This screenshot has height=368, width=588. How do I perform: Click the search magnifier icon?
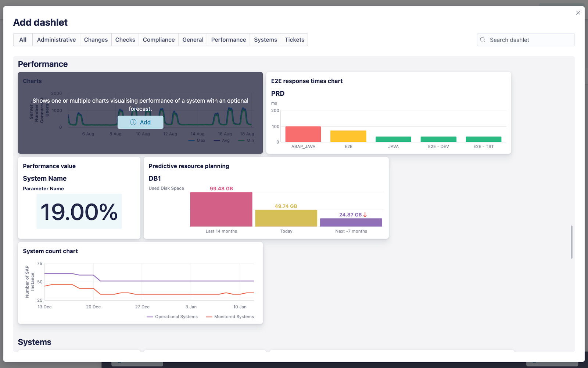pos(483,40)
